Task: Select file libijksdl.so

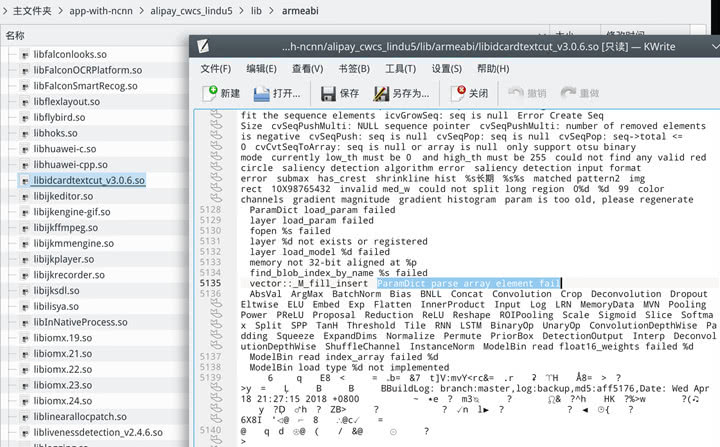Action: tap(56, 290)
